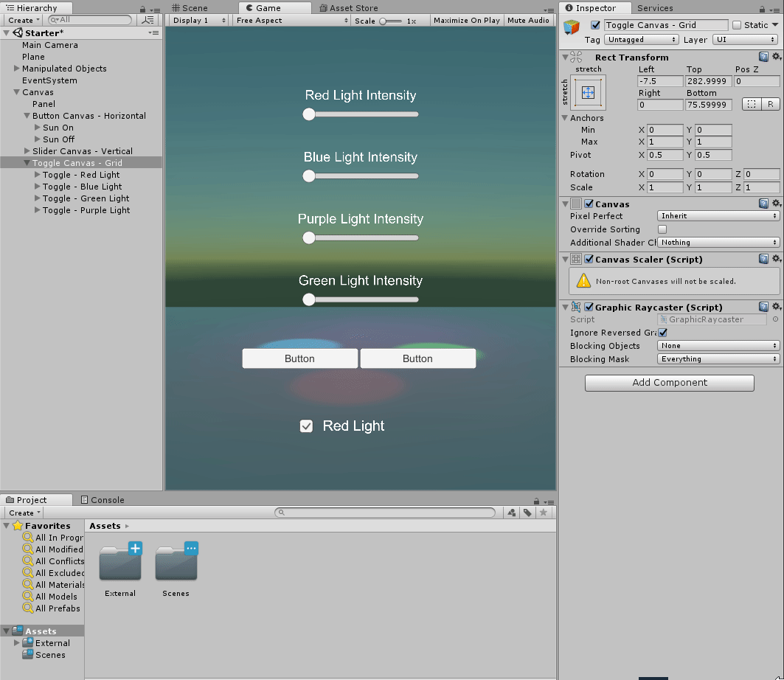Open the Layer dropdown set to UI

click(x=746, y=40)
